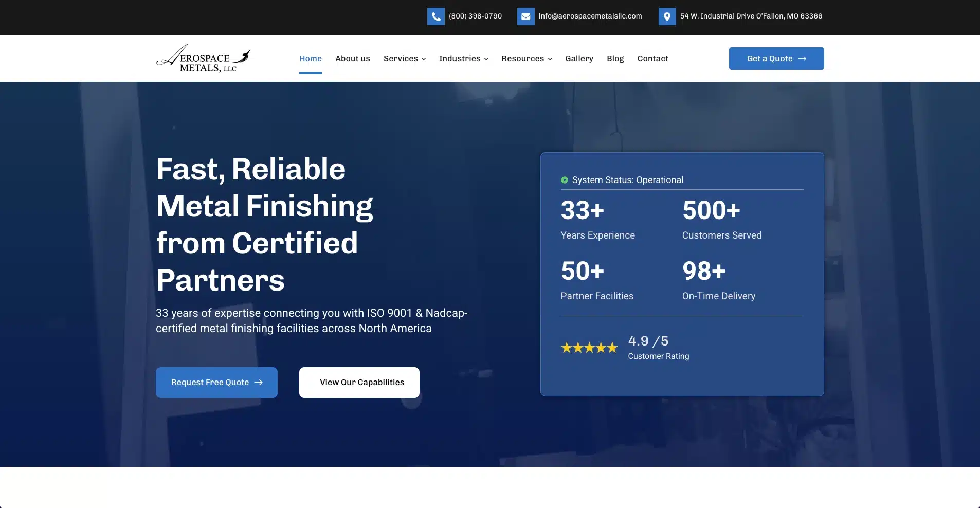Call the (800) 398-0790 phone link
The image size is (980, 508).
(475, 16)
